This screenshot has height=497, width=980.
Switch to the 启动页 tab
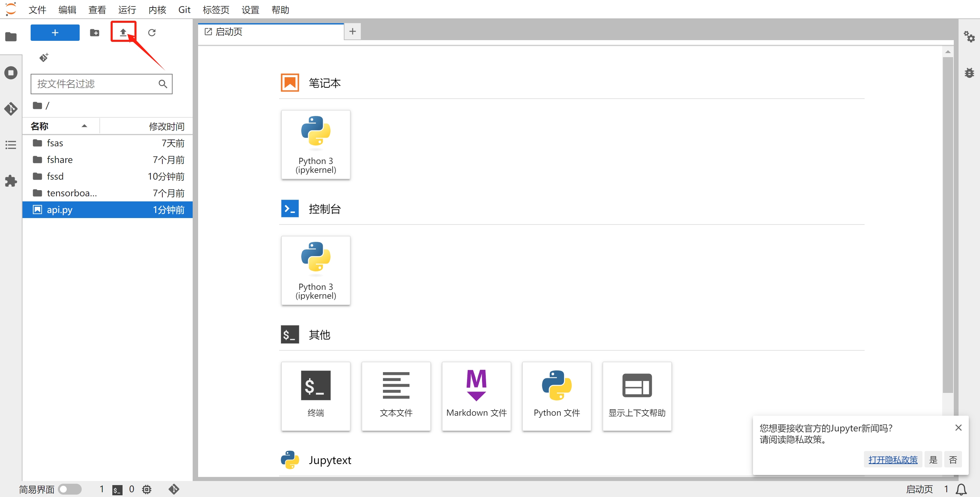[271, 32]
